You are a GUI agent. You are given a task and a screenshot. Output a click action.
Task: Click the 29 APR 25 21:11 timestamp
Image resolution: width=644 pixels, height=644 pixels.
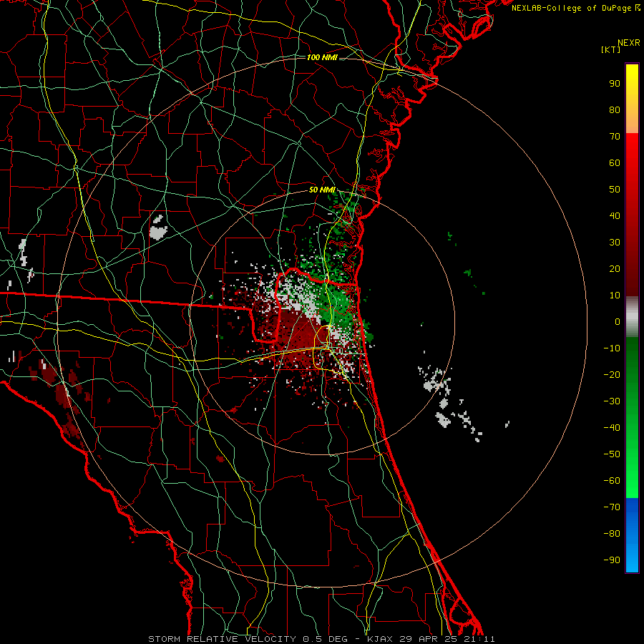[447, 639]
